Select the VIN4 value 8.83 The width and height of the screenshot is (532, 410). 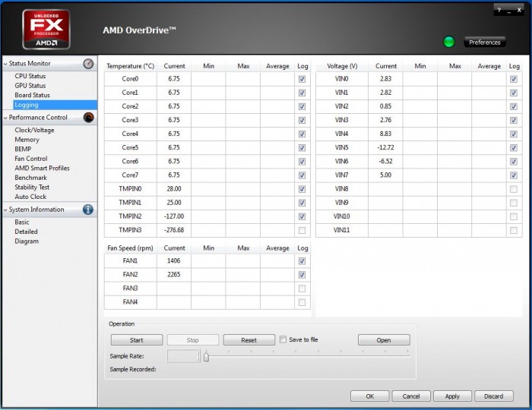[386, 134]
